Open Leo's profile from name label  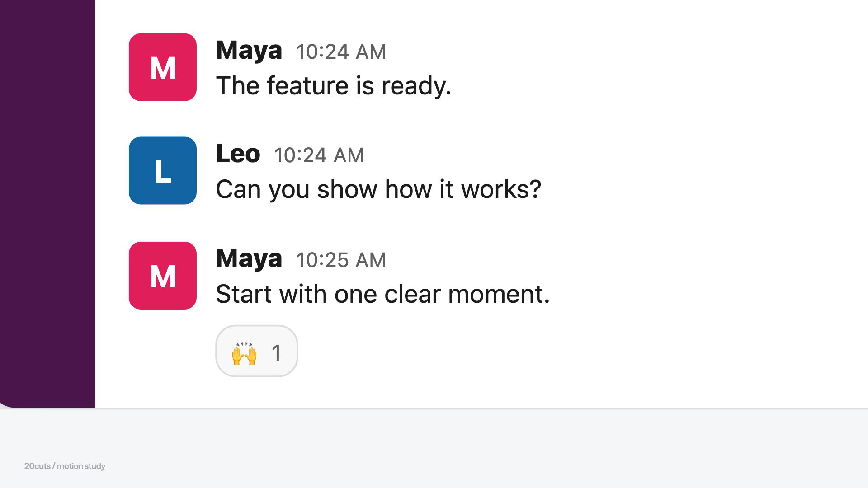pyautogui.click(x=238, y=154)
